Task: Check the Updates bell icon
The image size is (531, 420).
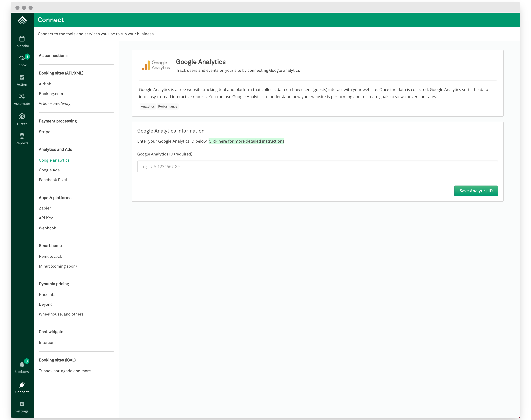Action: (22, 367)
